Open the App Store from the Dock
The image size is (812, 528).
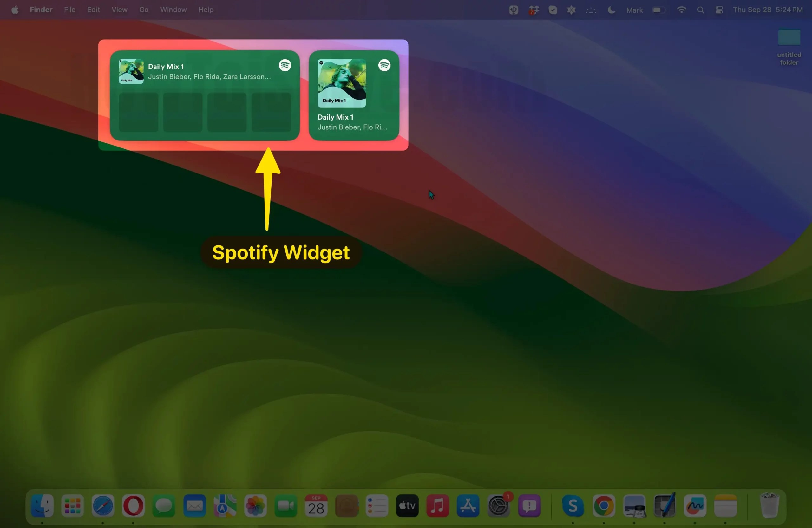tap(468, 506)
